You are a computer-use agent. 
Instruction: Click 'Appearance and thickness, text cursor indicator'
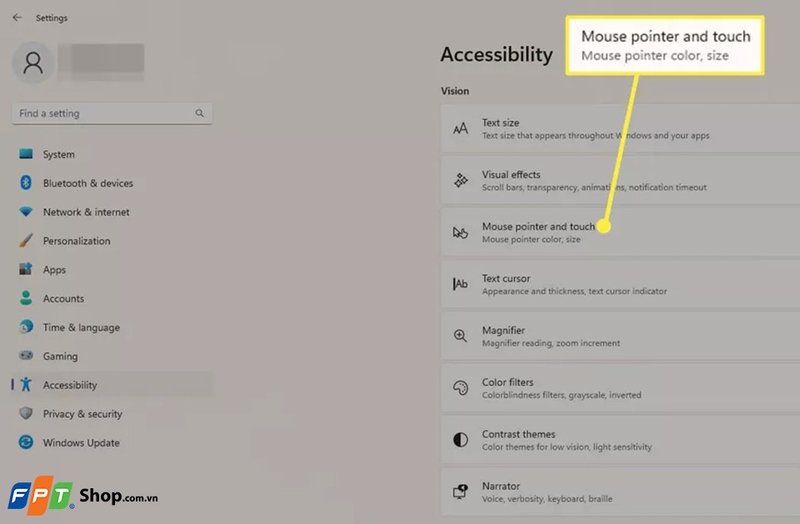point(574,291)
